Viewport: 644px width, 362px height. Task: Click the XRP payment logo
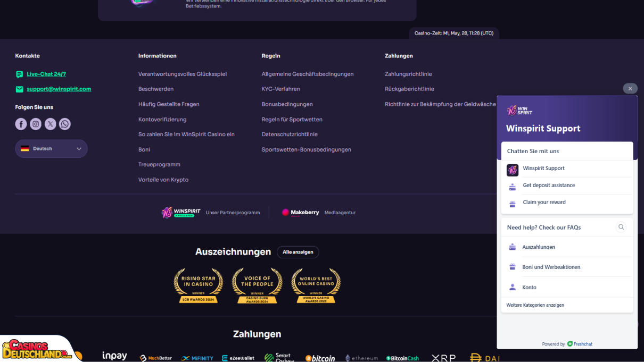click(443, 358)
